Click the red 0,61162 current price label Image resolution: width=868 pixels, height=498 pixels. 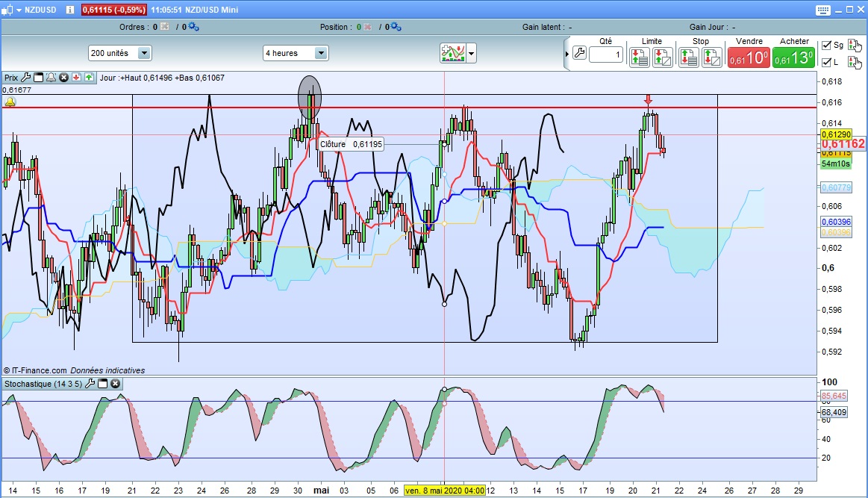843,144
